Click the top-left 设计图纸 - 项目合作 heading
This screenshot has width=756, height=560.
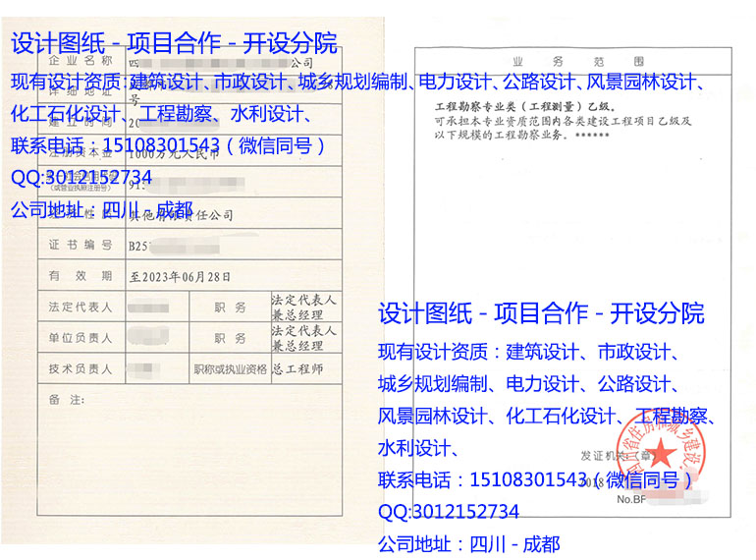[174, 43]
